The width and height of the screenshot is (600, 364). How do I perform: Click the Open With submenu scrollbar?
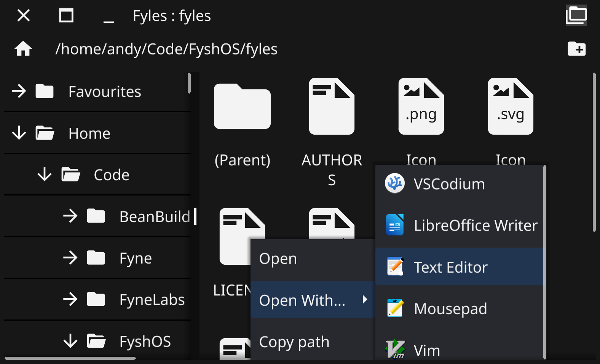click(545, 262)
